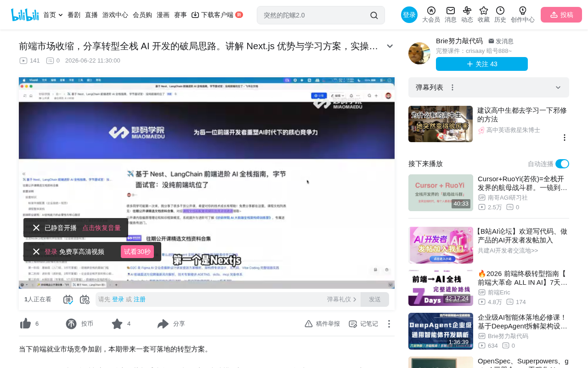Screen dimensions: 588x368
Task: Click the 关注 43 follow button
Action: tap(482, 64)
